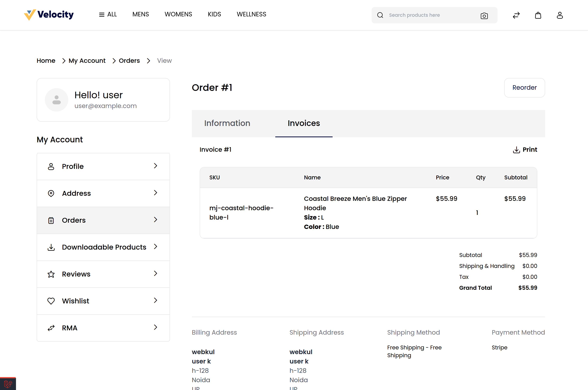Expand Wishlist row chevron
This screenshot has height=390, width=588.
(155, 300)
